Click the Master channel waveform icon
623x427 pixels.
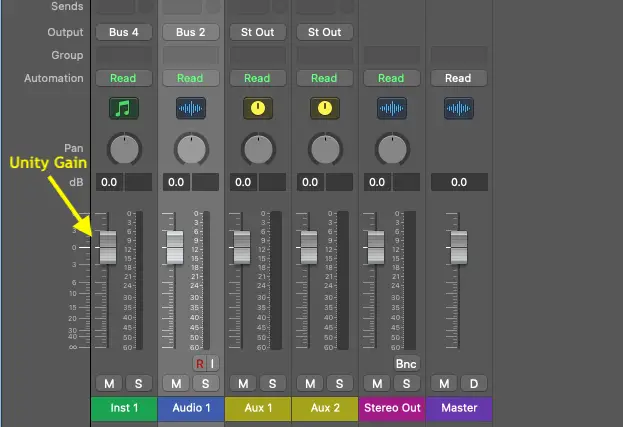click(458, 108)
